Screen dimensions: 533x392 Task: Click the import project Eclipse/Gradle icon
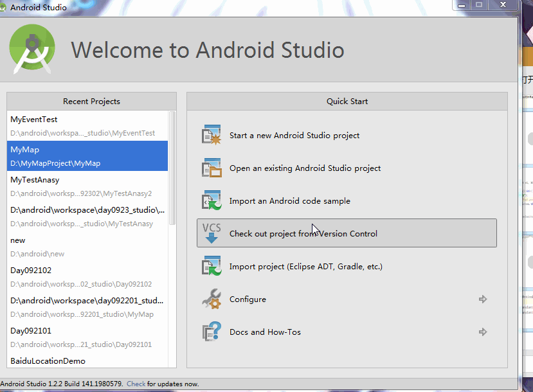212,266
